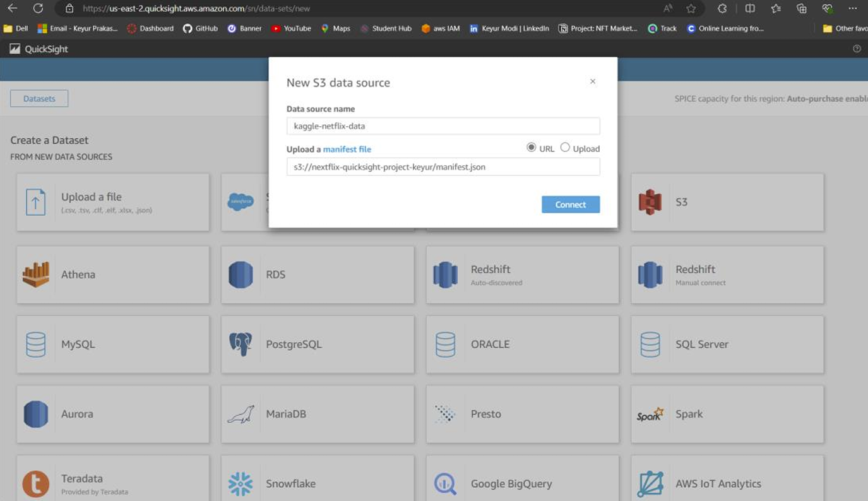Viewport: 868px width, 501px height.
Task: Choose the Spark data source icon
Action: (x=650, y=415)
